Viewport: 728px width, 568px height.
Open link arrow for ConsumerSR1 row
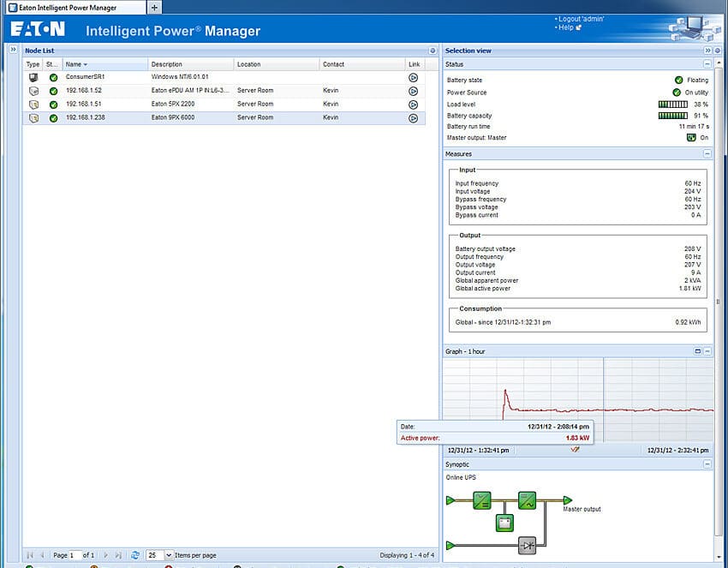pos(413,78)
